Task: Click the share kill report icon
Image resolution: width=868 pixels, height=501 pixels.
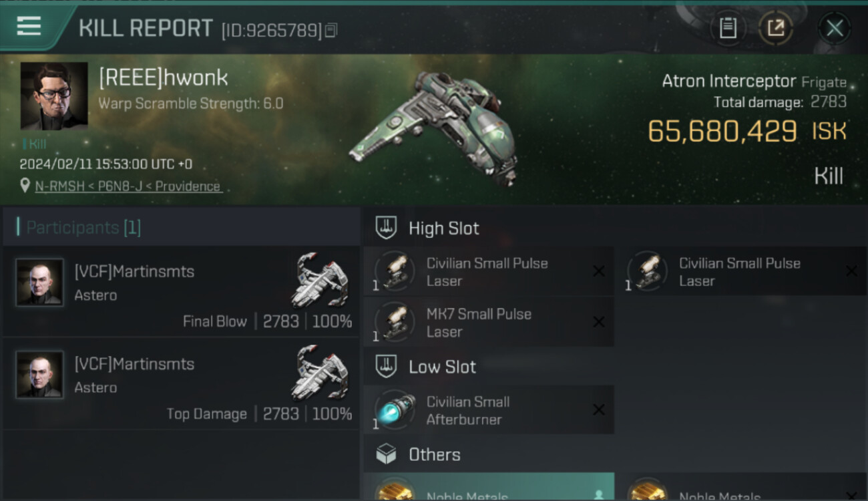Action: click(x=776, y=28)
